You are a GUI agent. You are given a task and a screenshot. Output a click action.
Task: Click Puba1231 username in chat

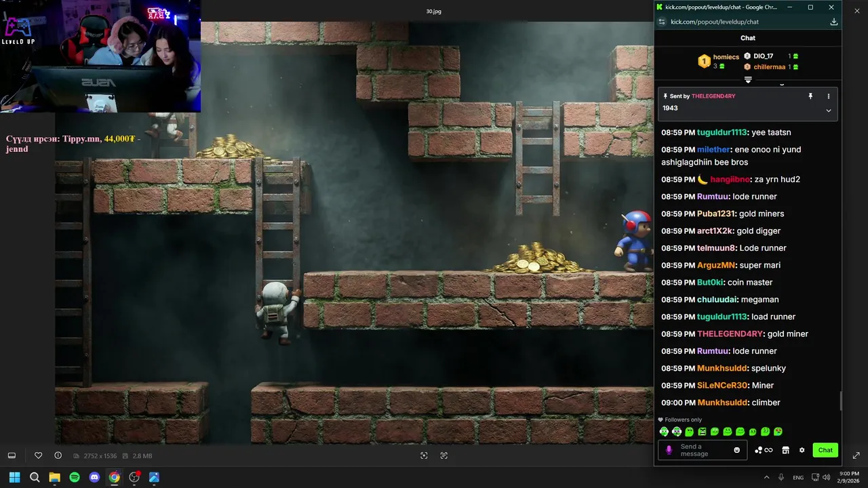pos(716,214)
